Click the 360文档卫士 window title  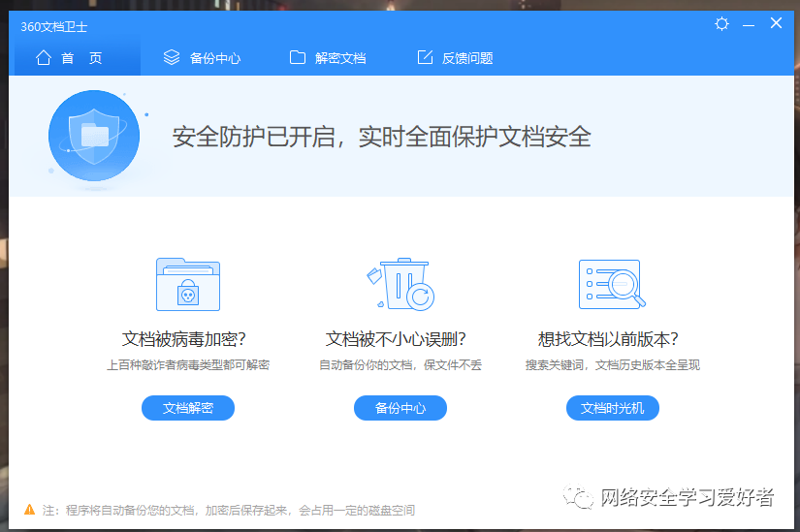pyautogui.click(x=54, y=26)
